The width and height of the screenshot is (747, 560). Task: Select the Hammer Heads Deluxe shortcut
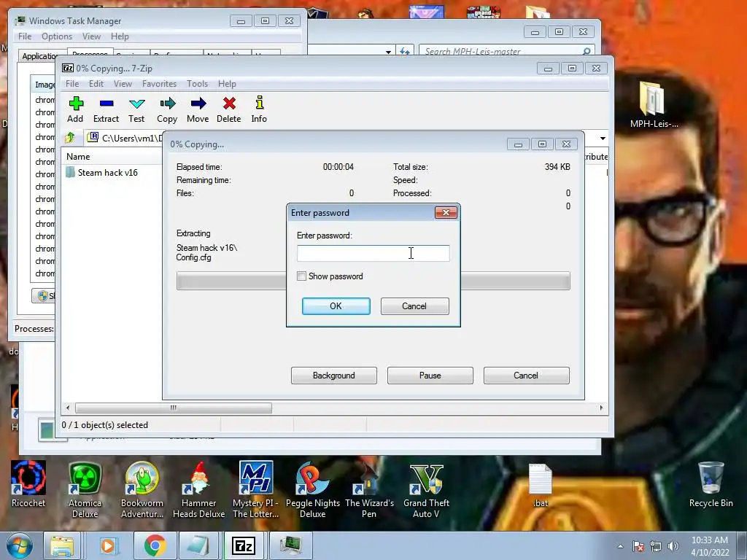198,489
